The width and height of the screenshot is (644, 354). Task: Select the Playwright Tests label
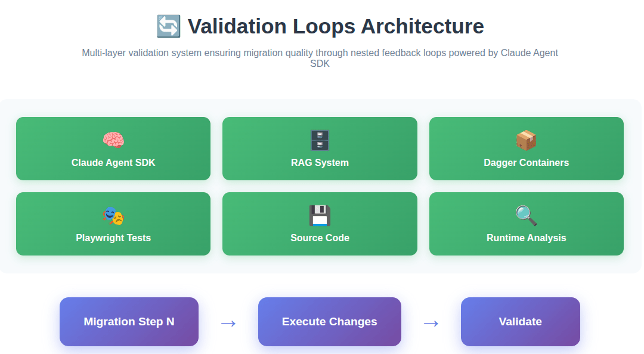[113, 238]
